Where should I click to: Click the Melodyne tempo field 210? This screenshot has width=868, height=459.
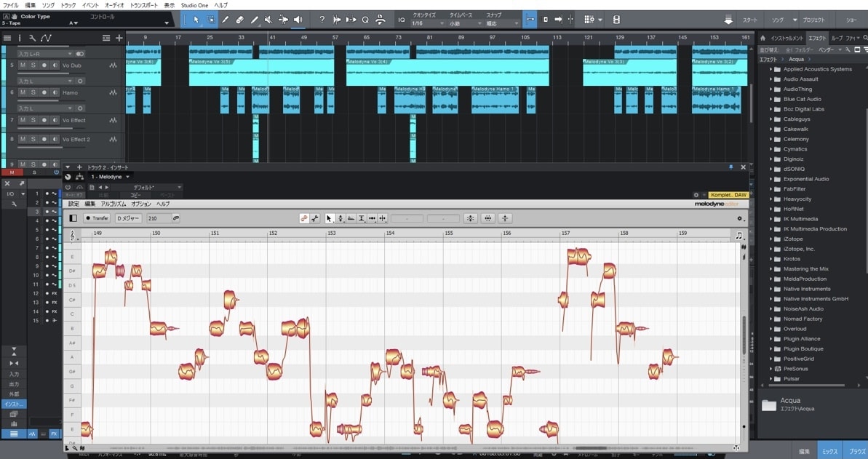pos(159,218)
